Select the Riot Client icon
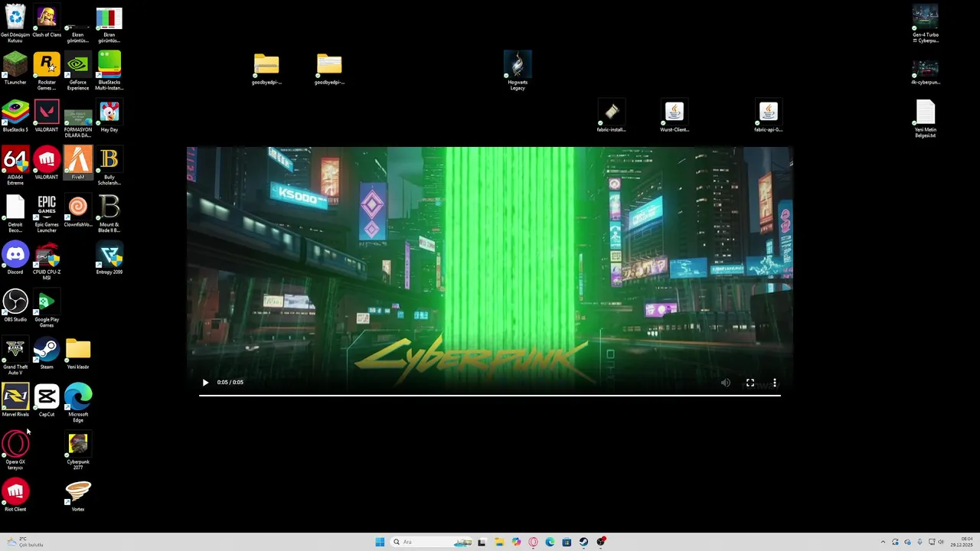Image resolution: width=980 pixels, height=551 pixels. coord(15,495)
